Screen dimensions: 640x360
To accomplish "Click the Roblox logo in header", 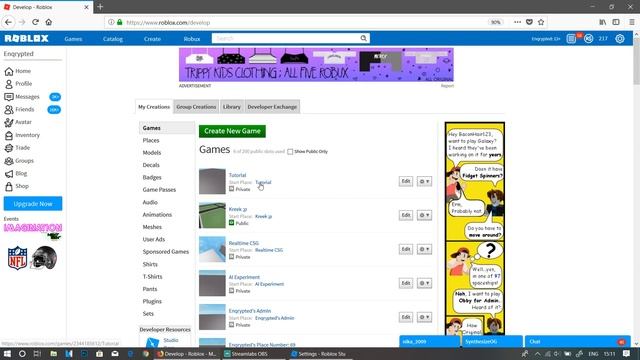I will 27,38.
